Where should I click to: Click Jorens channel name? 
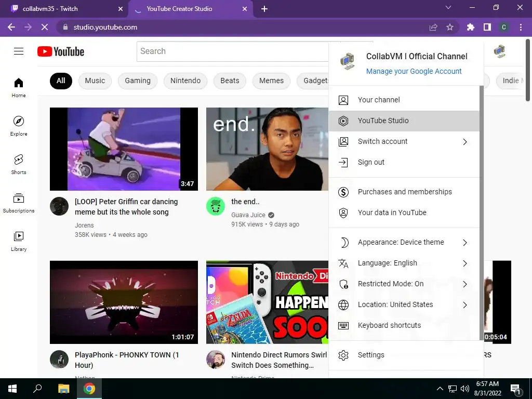(84, 225)
